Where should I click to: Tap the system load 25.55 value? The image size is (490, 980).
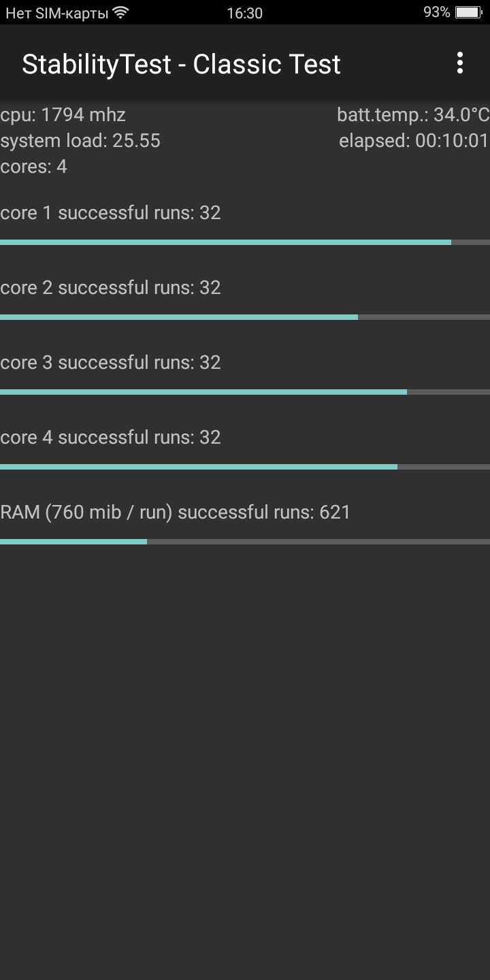tap(80, 141)
